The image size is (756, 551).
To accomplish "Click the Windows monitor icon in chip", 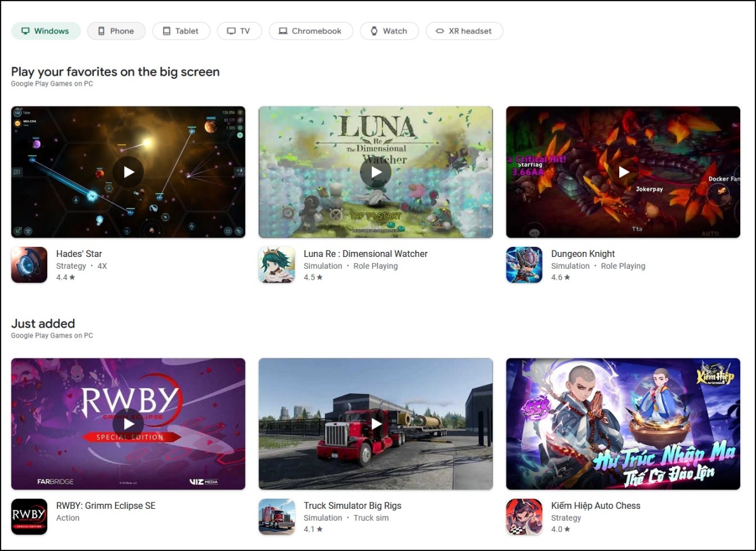I will point(26,31).
